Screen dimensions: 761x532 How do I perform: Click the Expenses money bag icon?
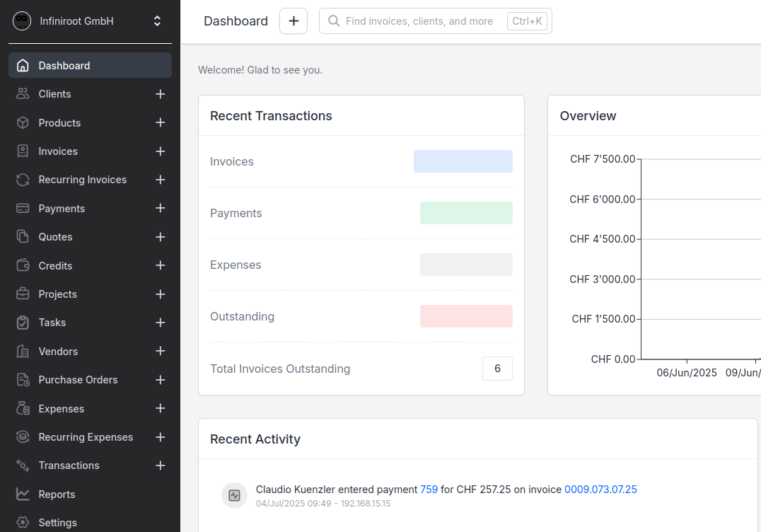coord(23,408)
